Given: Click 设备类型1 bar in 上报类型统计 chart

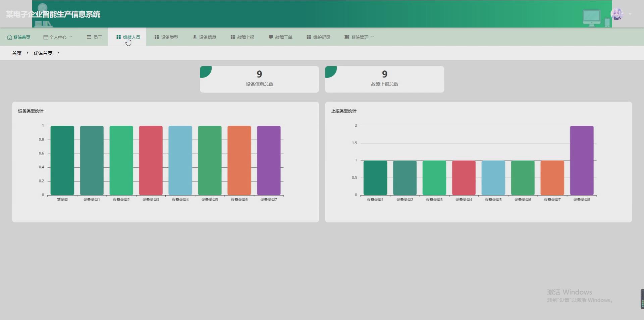Looking at the screenshot, I should pyautogui.click(x=375, y=178).
